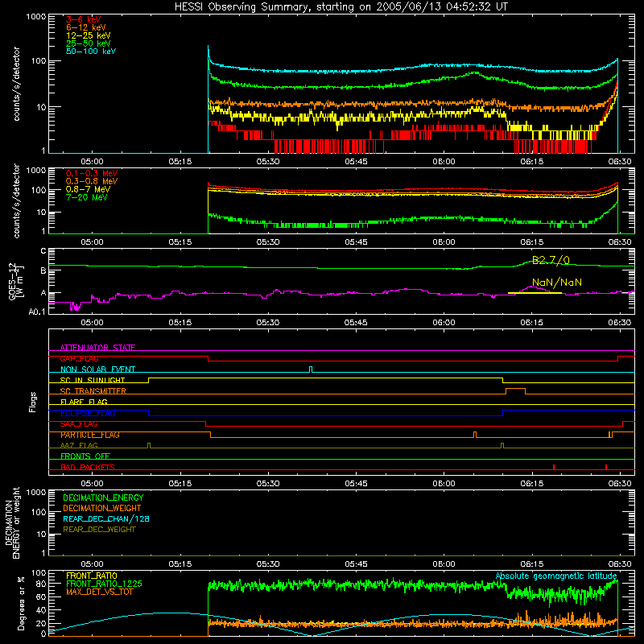Click the Degrees or % axis title
644x644 pixels.
tap(21, 603)
